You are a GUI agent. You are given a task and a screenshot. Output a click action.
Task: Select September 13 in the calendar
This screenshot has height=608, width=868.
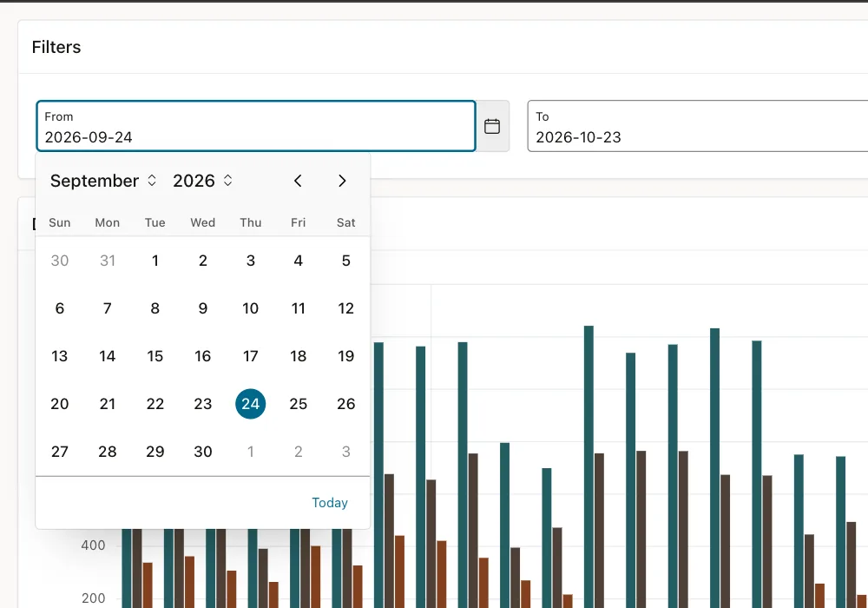pos(60,356)
